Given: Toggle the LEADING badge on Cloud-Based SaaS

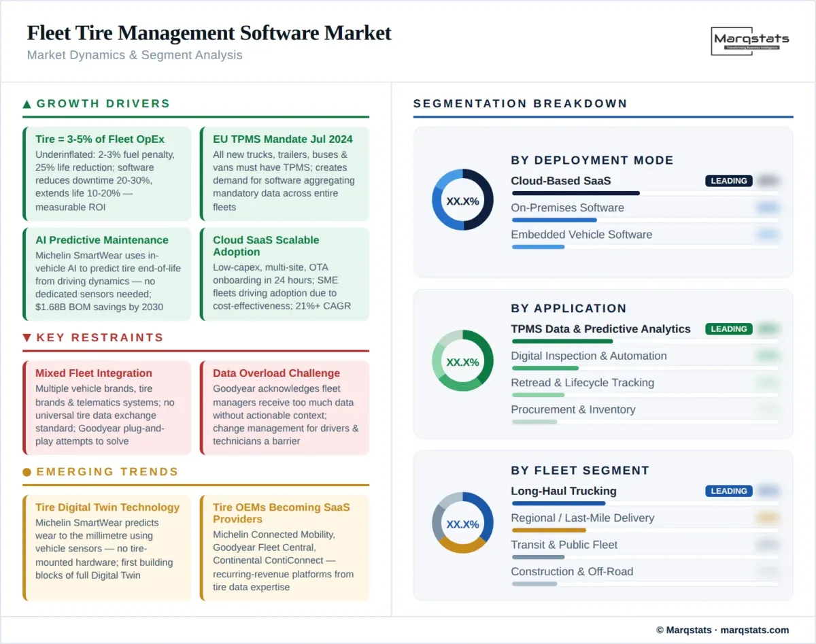Looking at the screenshot, I should coord(728,181).
